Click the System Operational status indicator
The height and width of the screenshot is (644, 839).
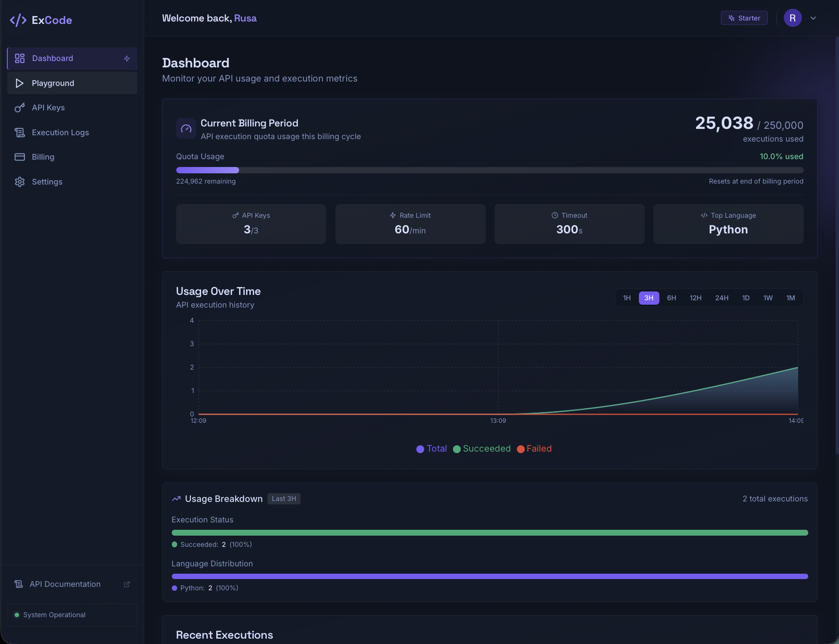pos(72,615)
